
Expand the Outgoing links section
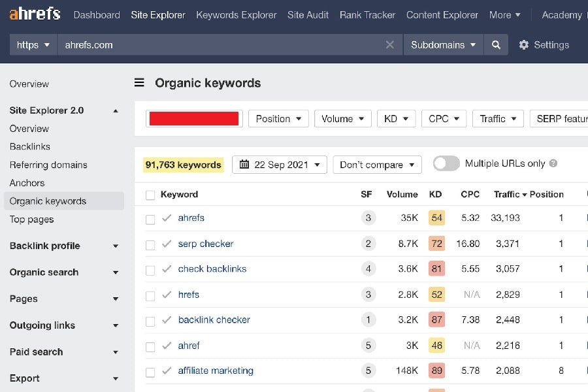[x=116, y=325]
